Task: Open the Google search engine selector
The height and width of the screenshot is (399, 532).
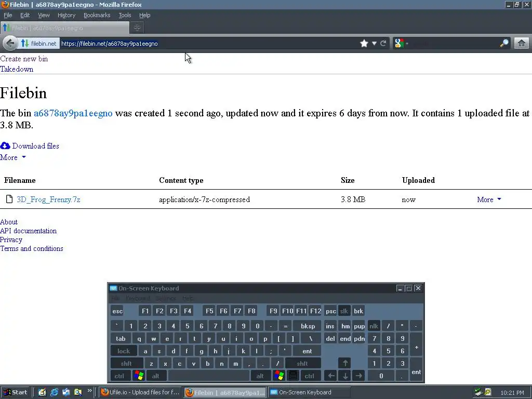Action: (x=401, y=43)
